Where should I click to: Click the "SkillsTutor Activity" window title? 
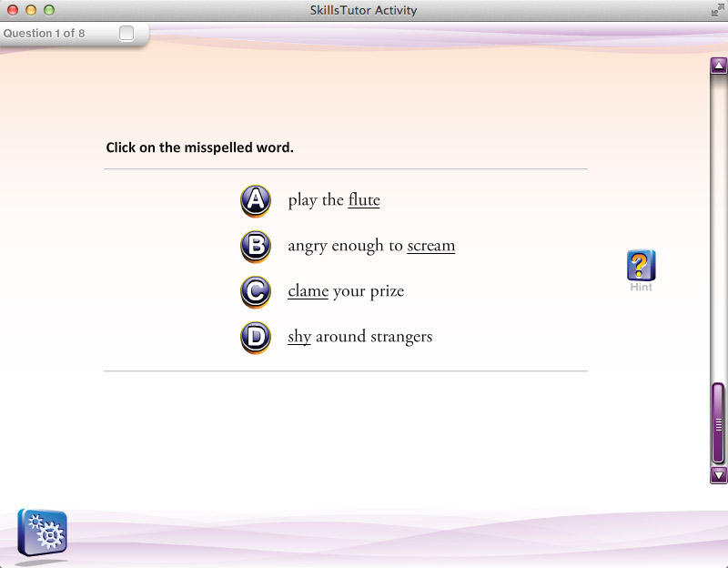tap(363, 10)
